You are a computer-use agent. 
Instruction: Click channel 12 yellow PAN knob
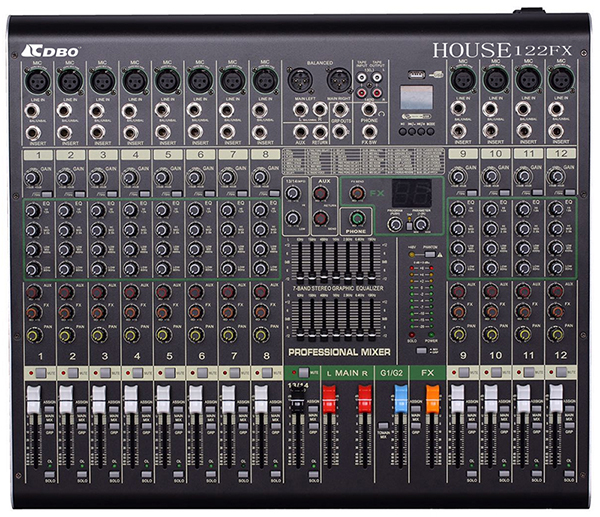556,334
